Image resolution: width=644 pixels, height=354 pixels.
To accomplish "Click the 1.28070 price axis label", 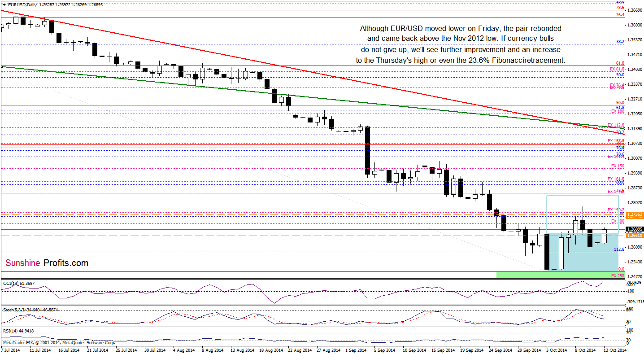I will pos(635,203).
